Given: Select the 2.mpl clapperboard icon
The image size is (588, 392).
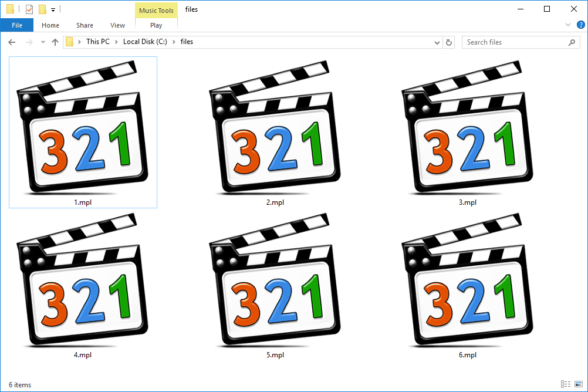Looking at the screenshot, I should pos(275,127).
